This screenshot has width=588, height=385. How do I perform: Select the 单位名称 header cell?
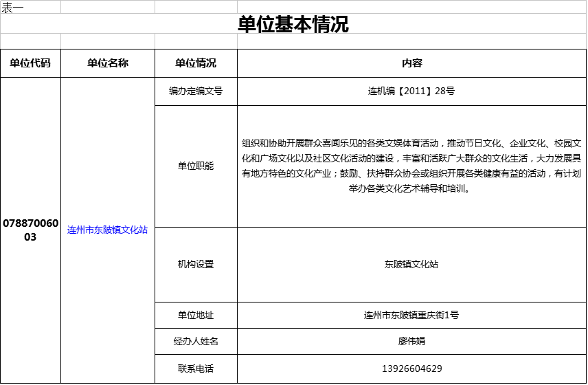click(108, 63)
